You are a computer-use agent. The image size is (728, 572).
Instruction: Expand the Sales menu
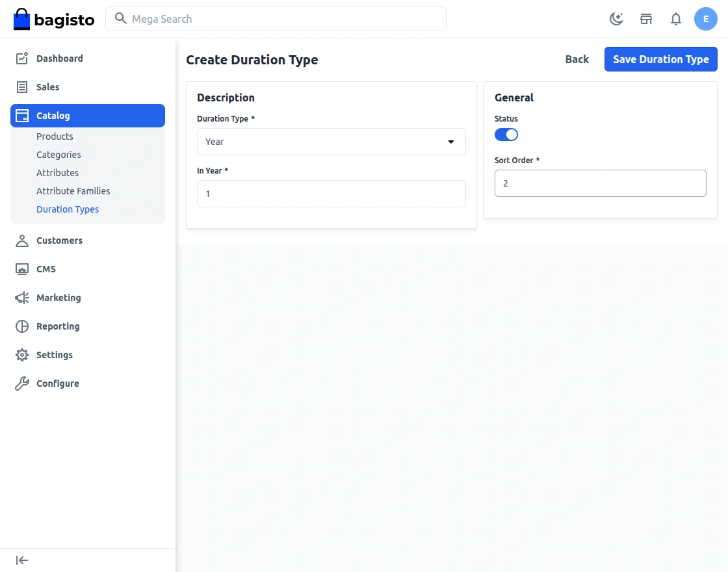click(48, 87)
